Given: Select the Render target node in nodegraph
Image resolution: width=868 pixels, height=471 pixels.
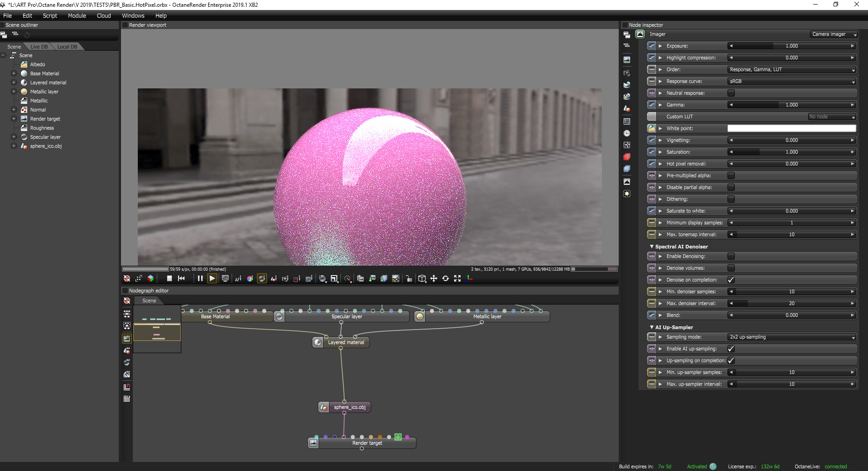Looking at the screenshot, I should pos(362,443).
